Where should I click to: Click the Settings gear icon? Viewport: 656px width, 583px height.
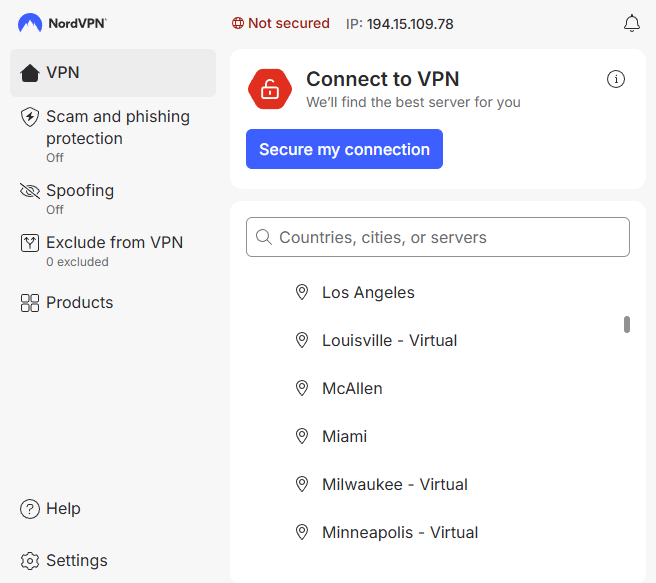tap(30, 561)
